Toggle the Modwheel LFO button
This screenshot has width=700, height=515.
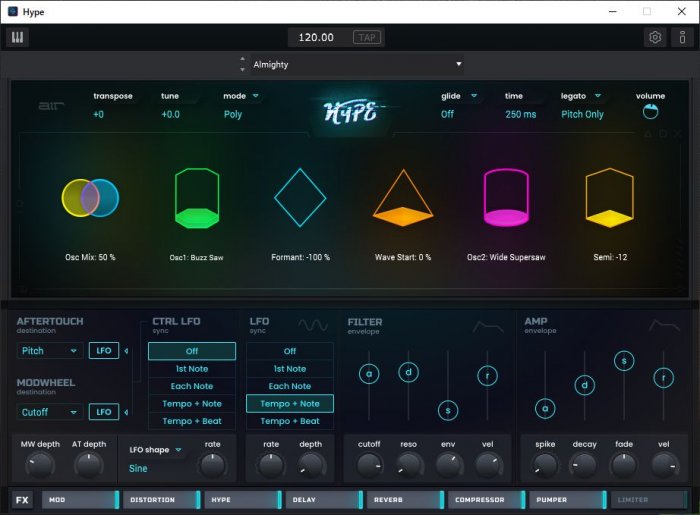(x=103, y=412)
